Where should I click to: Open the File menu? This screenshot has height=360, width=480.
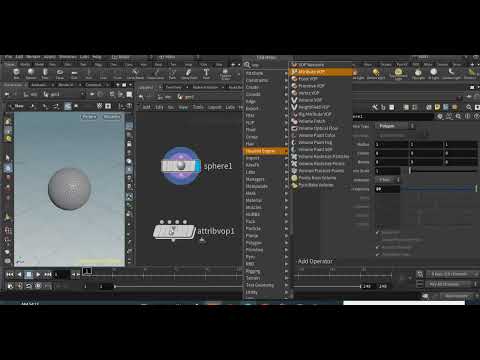(8, 57)
